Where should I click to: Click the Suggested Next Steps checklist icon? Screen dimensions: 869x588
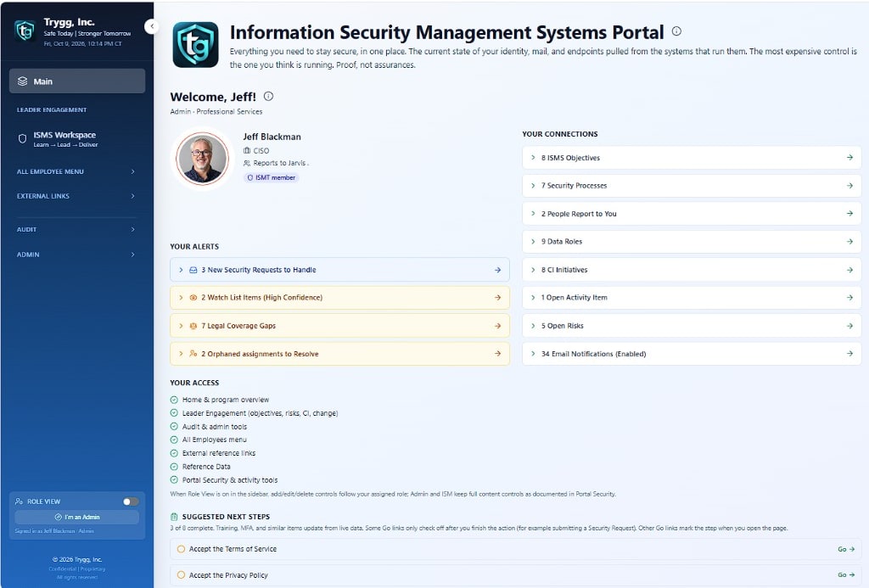point(175,517)
